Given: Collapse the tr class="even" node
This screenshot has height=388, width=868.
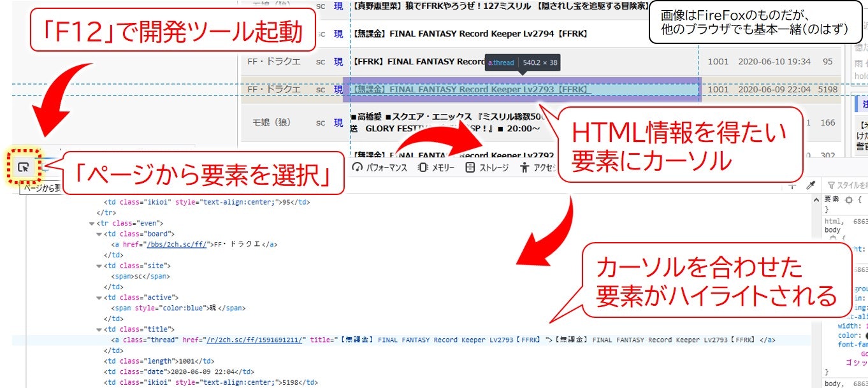Looking at the screenshot, I should click(x=92, y=224).
